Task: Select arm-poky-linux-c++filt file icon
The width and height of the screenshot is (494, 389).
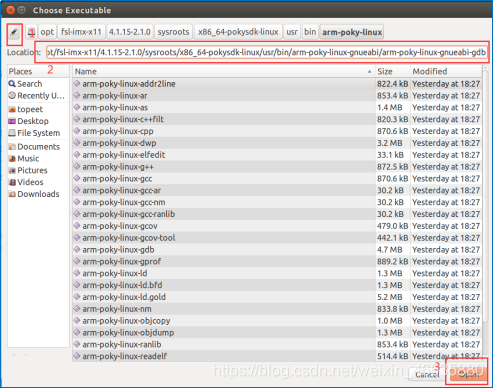Action: click(77, 119)
